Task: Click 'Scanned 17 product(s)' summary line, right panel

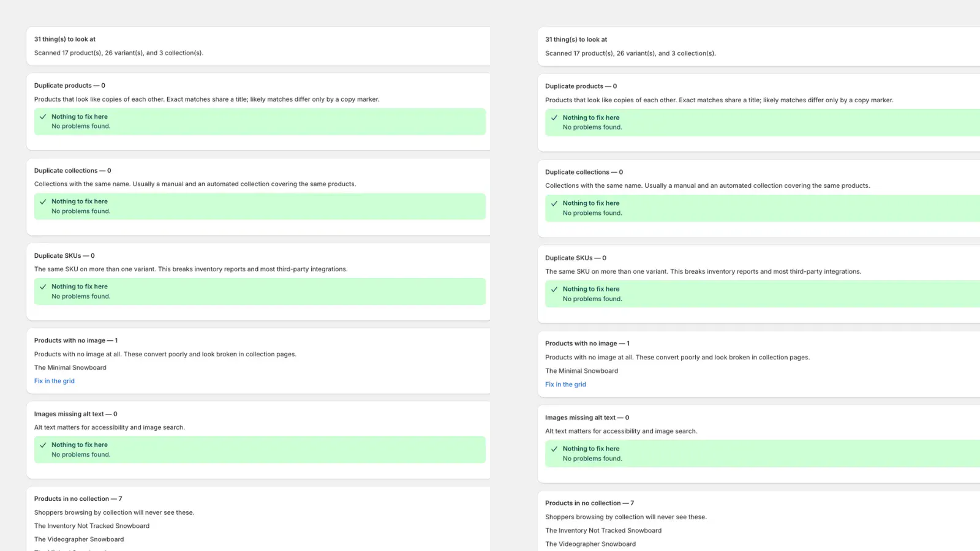Action: (x=630, y=53)
